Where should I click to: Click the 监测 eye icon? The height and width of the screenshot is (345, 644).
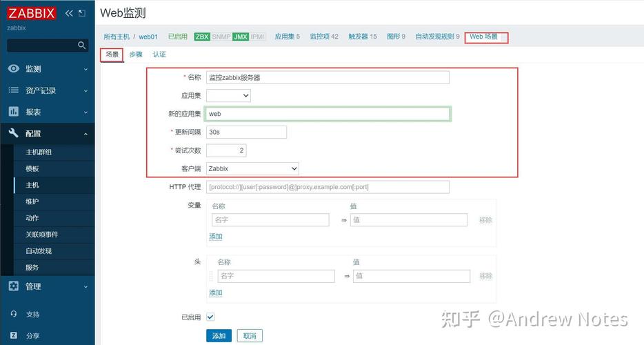(14, 69)
